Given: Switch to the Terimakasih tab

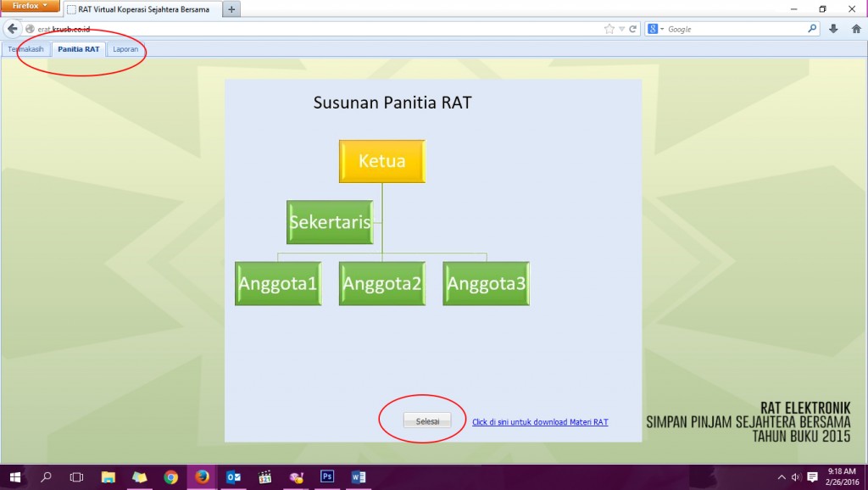Looking at the screenshot, I should [26, 49].
